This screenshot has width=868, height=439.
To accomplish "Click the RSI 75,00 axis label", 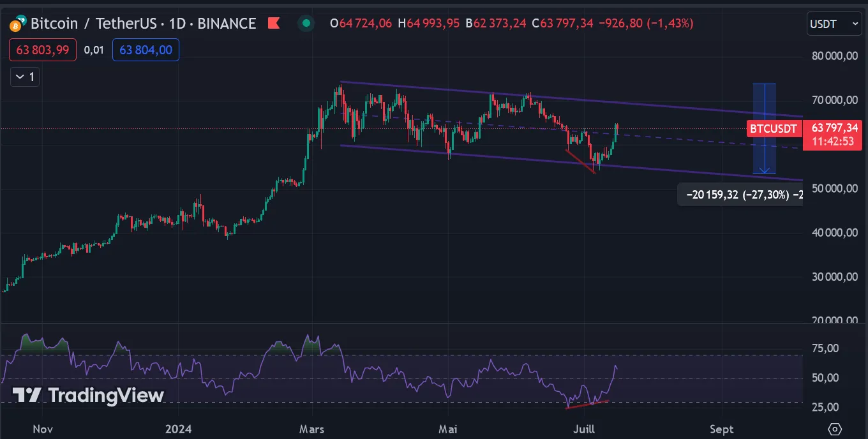I will pyautogui.click(x=826, y=348).
